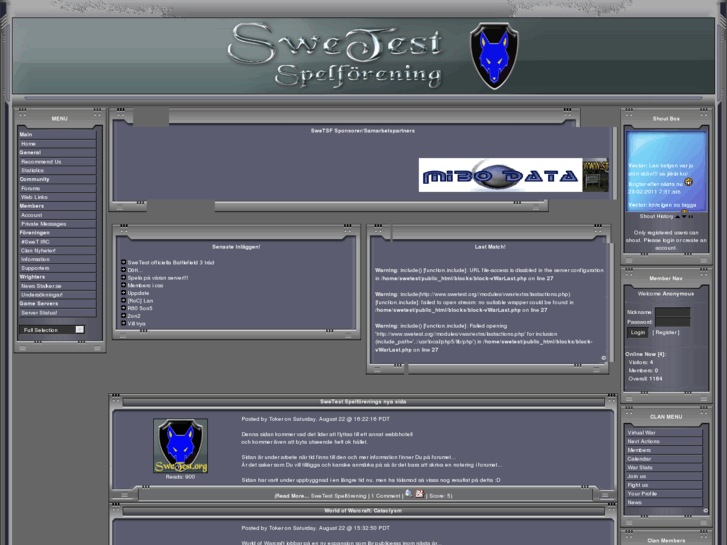Viewport: 727px width, 545px height.
Task: Open the '[RoC] Lan' forum post
Action: (140, 301)
